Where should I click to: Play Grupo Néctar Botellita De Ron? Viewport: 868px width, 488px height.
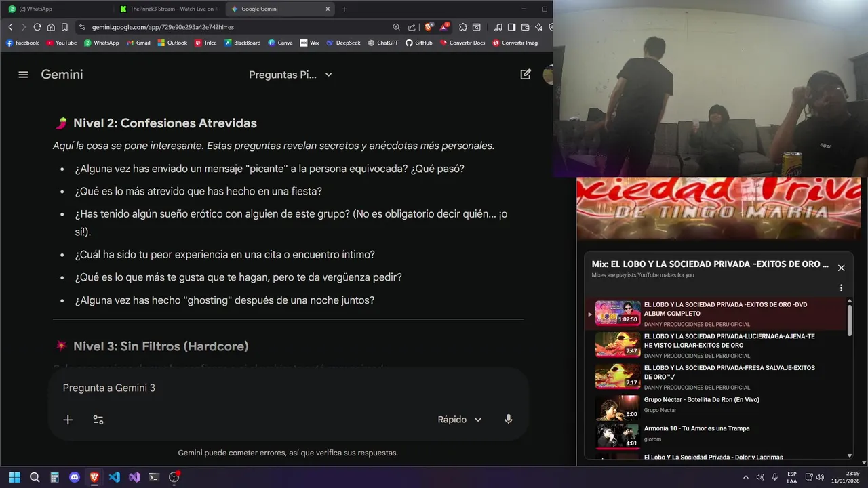click(x=716, y=408)
